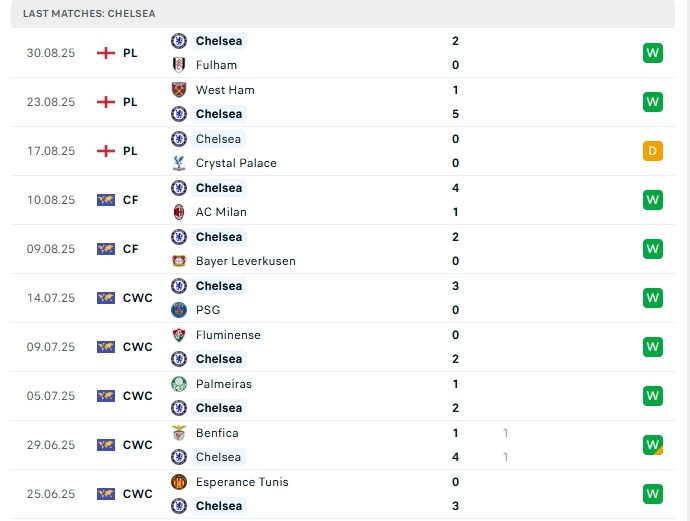Open the Esperance Tunis team link
The image size is (690, 521).
(x=242, y=482)
